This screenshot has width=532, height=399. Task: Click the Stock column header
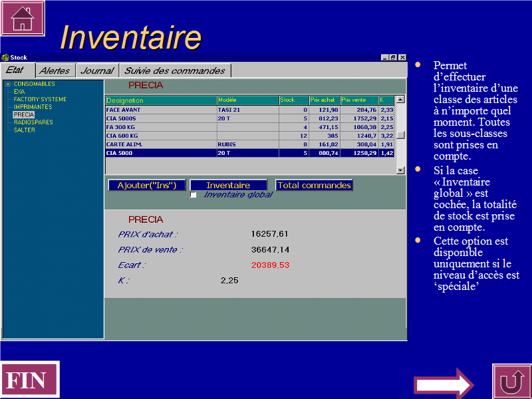294,100
